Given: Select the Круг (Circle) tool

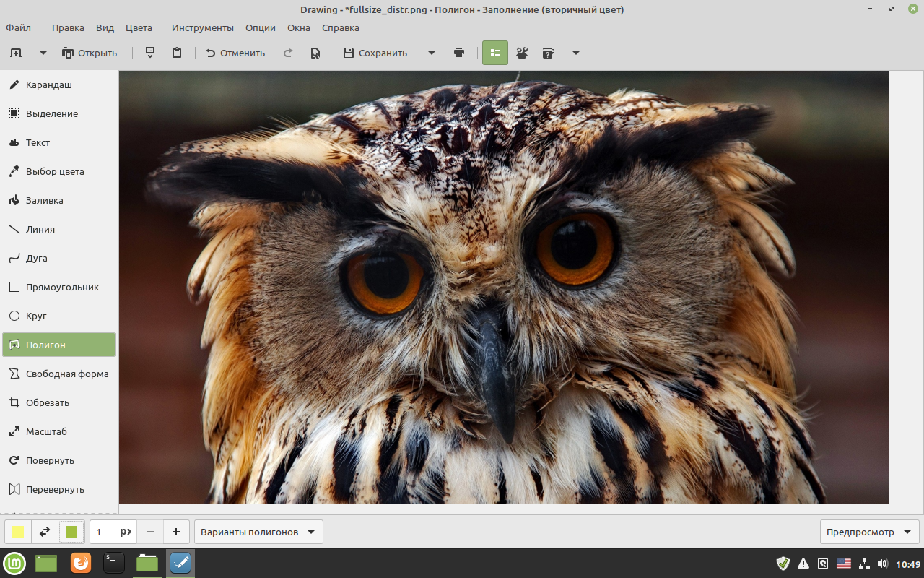Looking at the screenshot, I should (x=36, y=316).
